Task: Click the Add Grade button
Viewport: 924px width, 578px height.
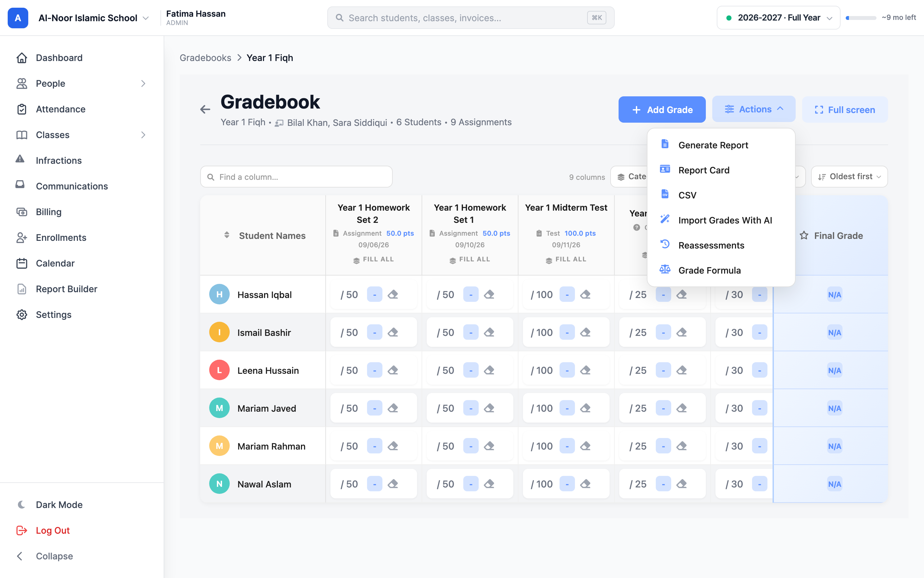Action: 662,110
